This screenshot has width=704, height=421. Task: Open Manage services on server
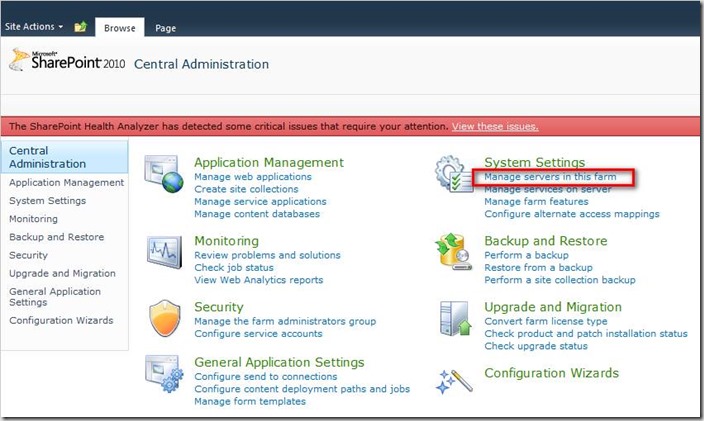[548, 189]
